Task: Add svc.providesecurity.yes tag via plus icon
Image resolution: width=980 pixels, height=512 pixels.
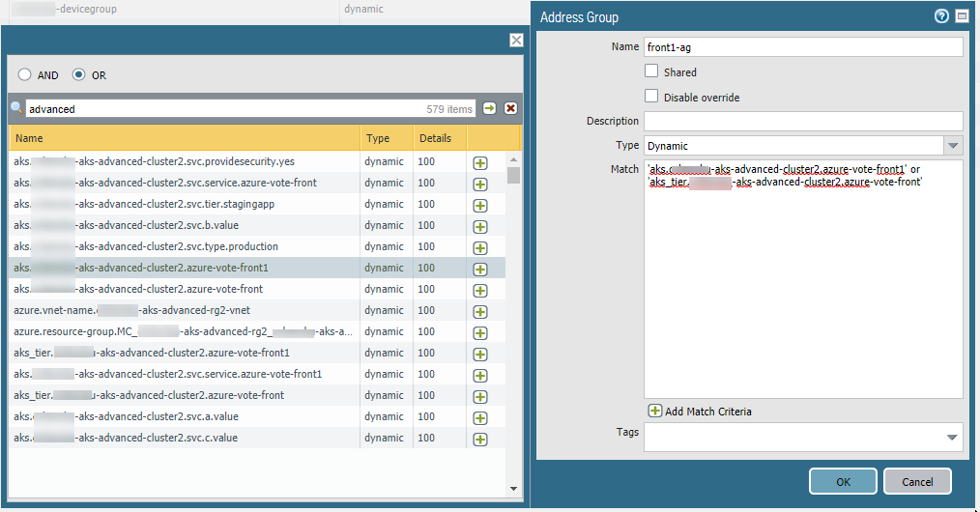Action: click(479, 162)
